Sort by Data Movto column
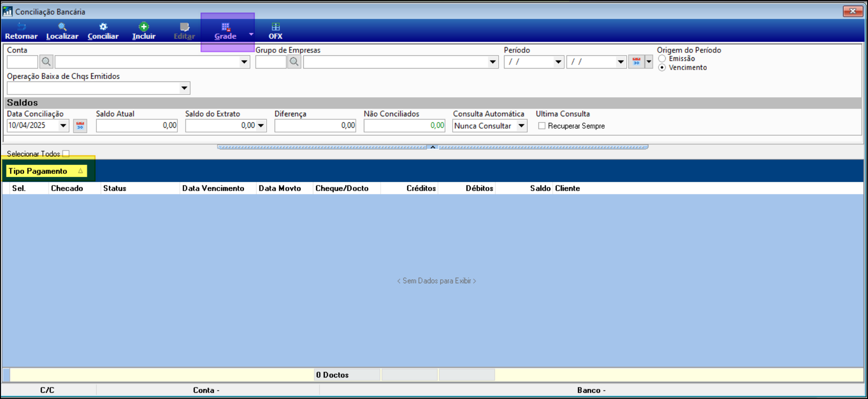The height and width of the screenshot is (399, 868). click(x=285, y=188)
